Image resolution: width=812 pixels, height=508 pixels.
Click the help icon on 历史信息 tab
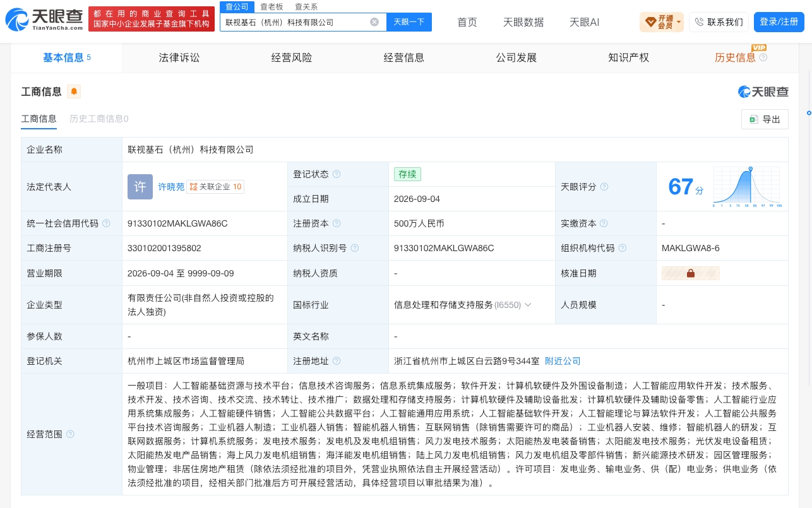tap(763, 57)
